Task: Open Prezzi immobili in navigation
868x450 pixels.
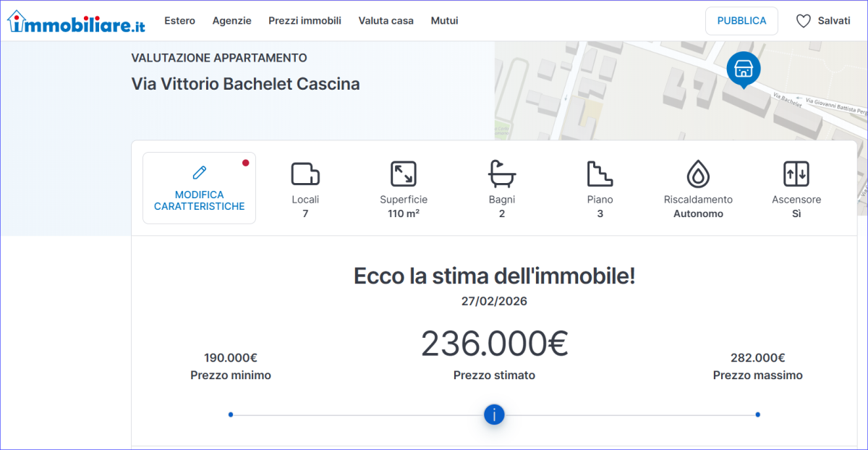Action: pyautogui.click(x=305, y=21)
